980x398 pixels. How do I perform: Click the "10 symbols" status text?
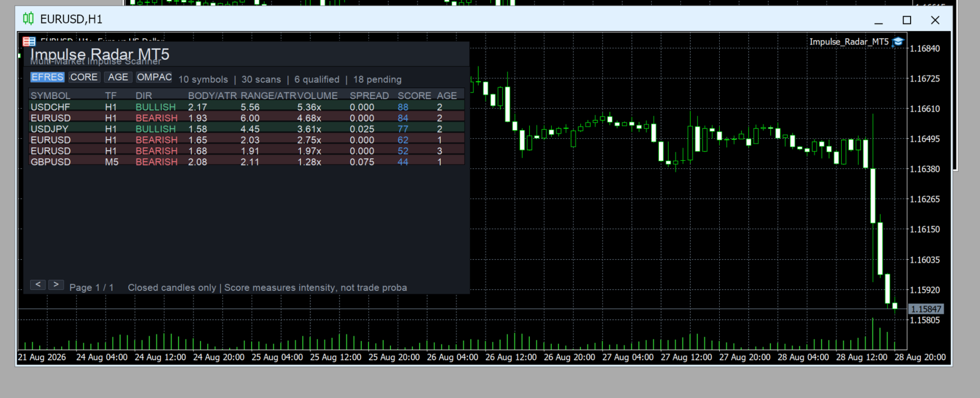(203, 80)
